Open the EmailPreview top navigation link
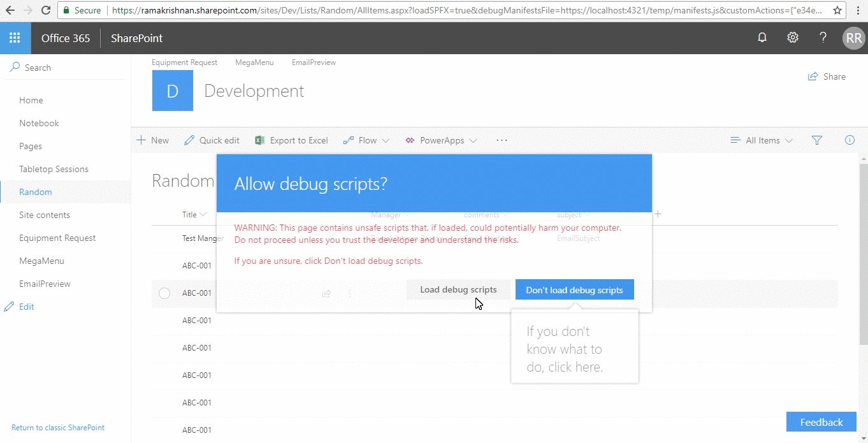Viewport: 868px width, 443px height. [x=314, y=62]
